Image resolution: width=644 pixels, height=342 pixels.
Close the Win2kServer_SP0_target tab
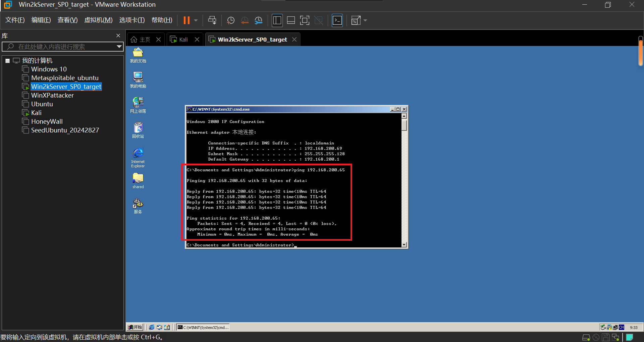click(x=294, y=40)
